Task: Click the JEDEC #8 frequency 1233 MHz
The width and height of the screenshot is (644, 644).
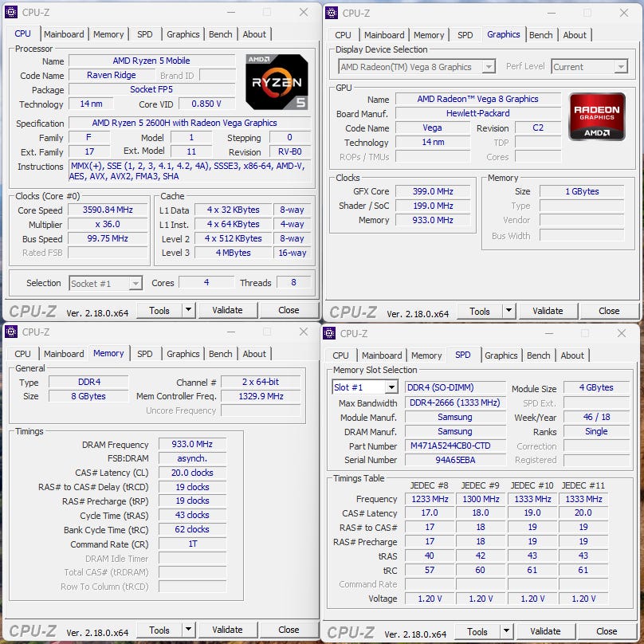Action: [x=430, y=499]
